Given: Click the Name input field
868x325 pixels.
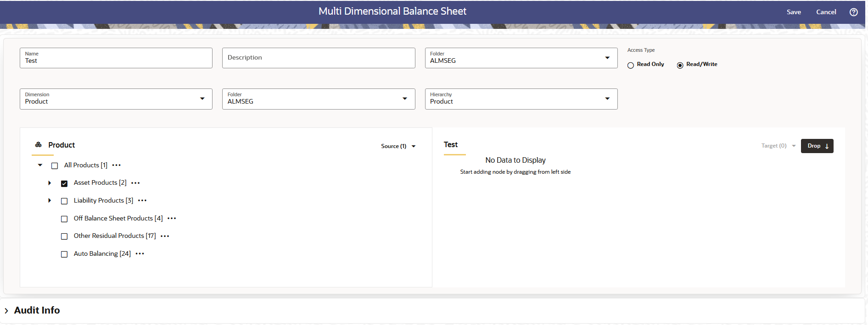Looking at the screenshot, I should (116, 58).
